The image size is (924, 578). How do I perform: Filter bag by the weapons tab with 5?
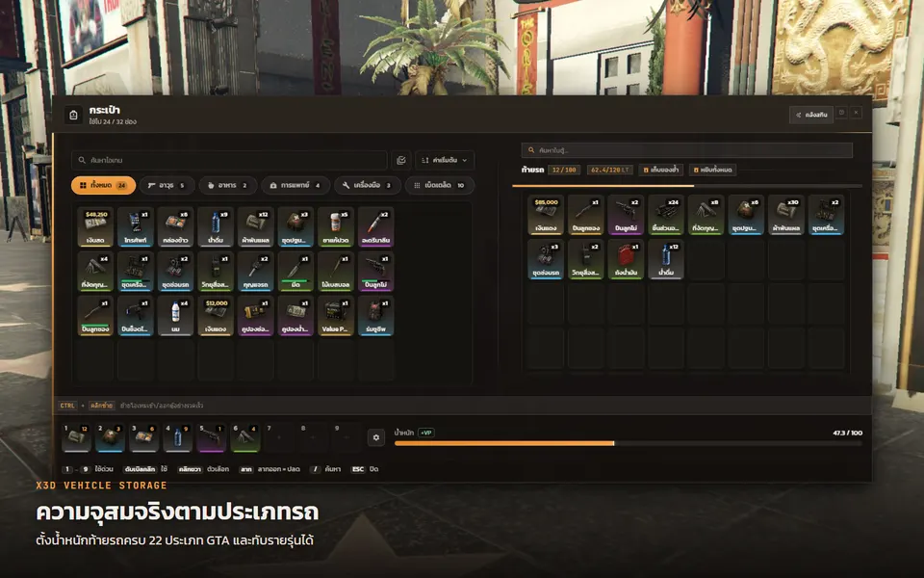[167, 185]
